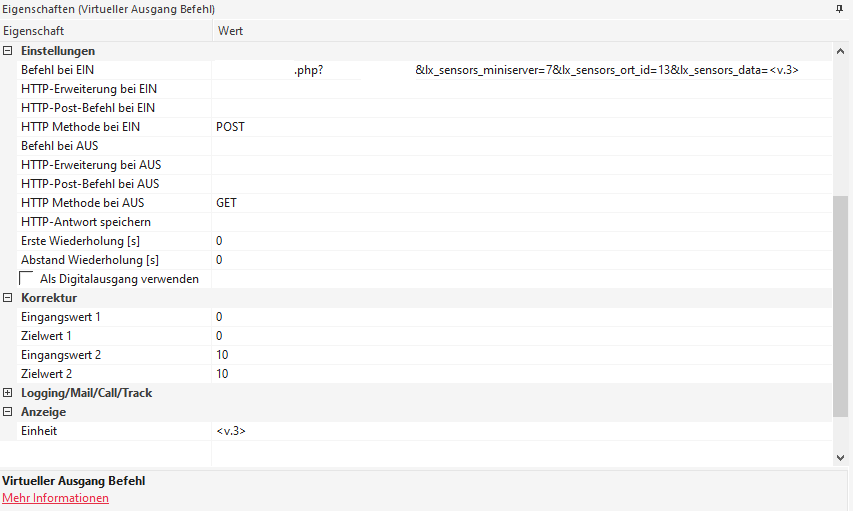The width and height of the screenshot is (853, 511).
Task: Click the vertical scrollbar thumb
Action: pos(840,305)
